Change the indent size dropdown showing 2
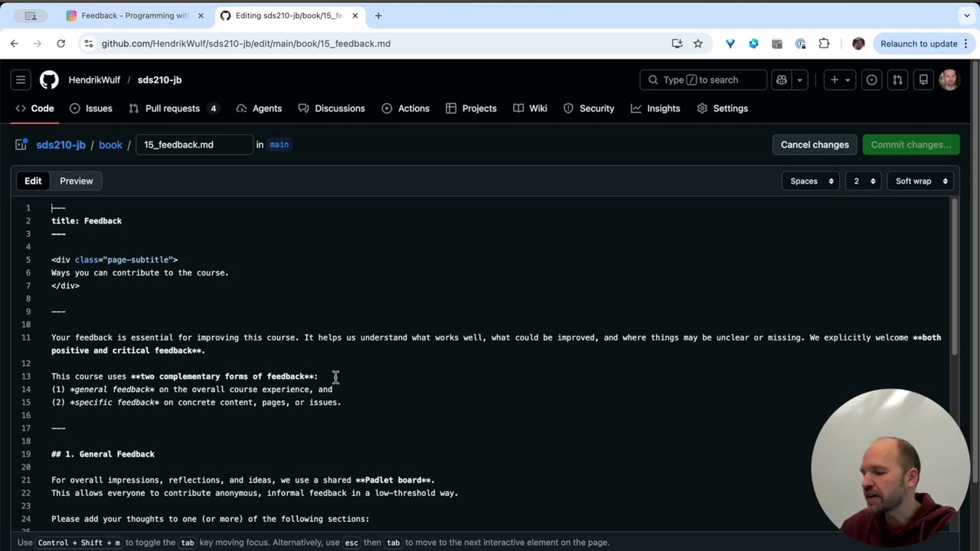 coord(864,181)
